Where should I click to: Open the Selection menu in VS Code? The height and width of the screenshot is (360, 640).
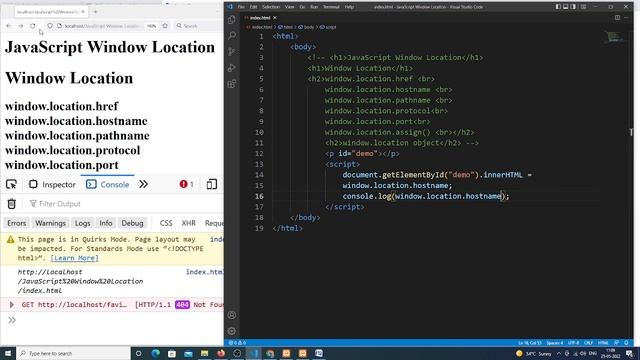coord(271,7)
